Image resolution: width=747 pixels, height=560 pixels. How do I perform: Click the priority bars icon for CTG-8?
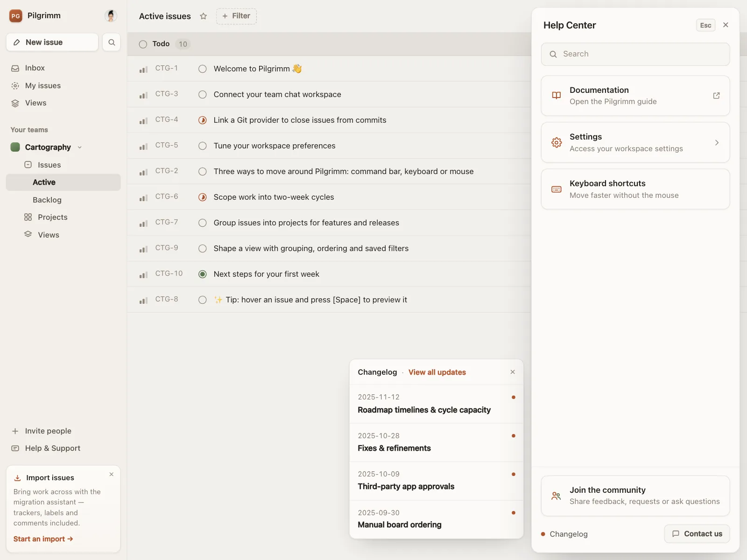coord(143,300)
